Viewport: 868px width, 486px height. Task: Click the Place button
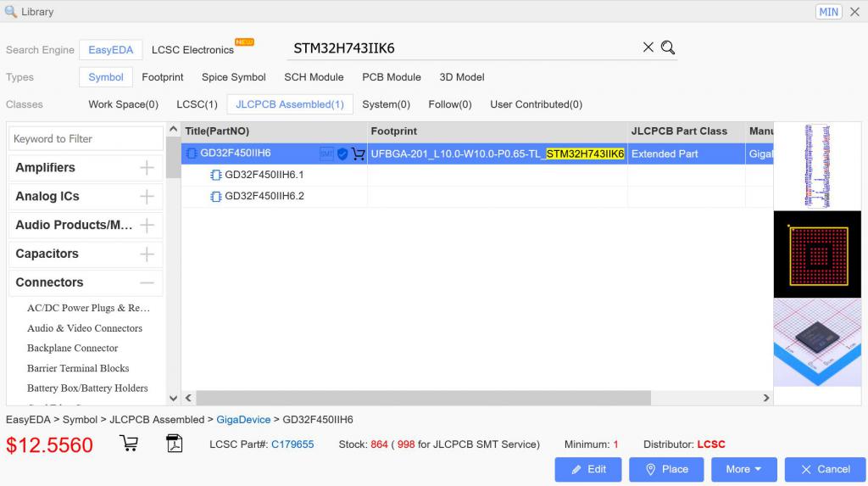[665, 469]
